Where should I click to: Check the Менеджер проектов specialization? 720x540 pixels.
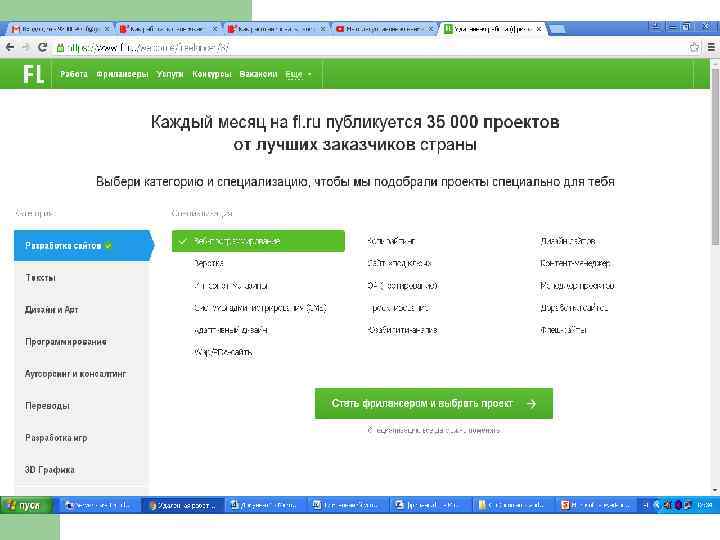577,286
